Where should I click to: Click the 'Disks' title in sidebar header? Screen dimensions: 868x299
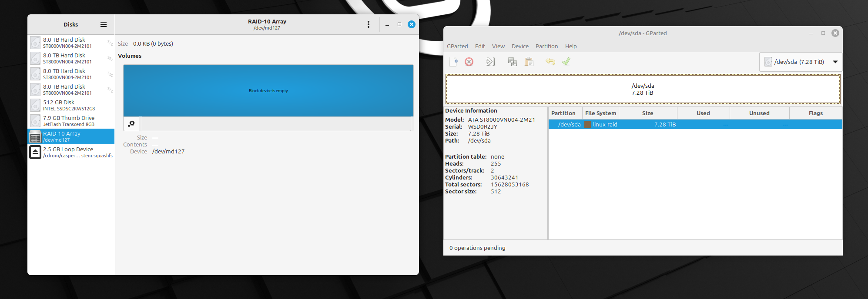[x=70, y=24]
